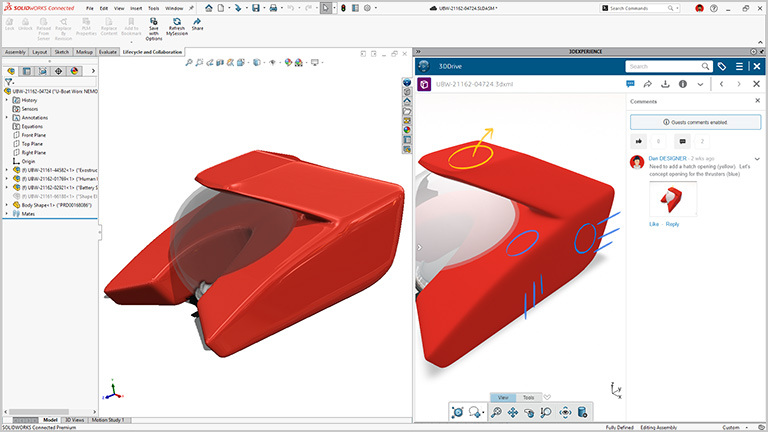The image size is (768, 432).
Task: Click the 3DDrive Search input field
Action: coord(660,66)
